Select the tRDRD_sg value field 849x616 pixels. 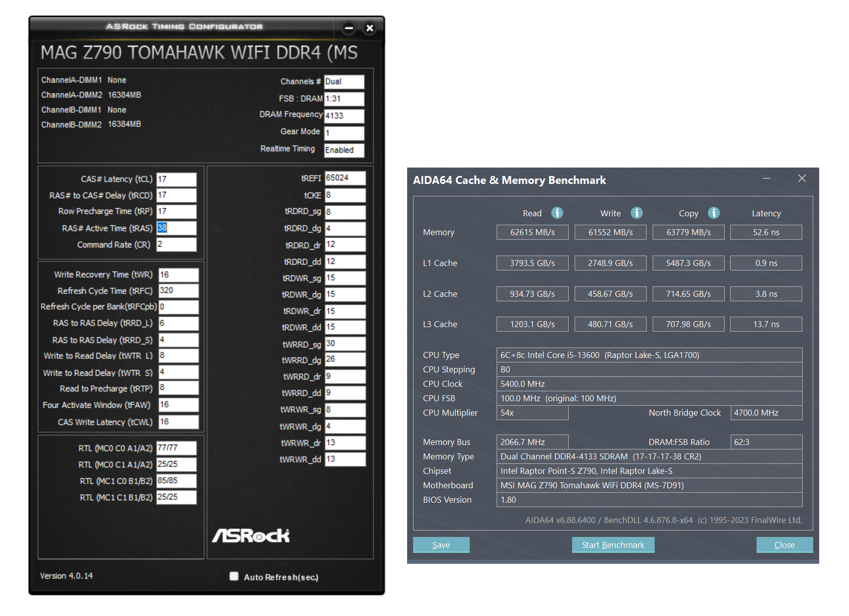point(345,212)
